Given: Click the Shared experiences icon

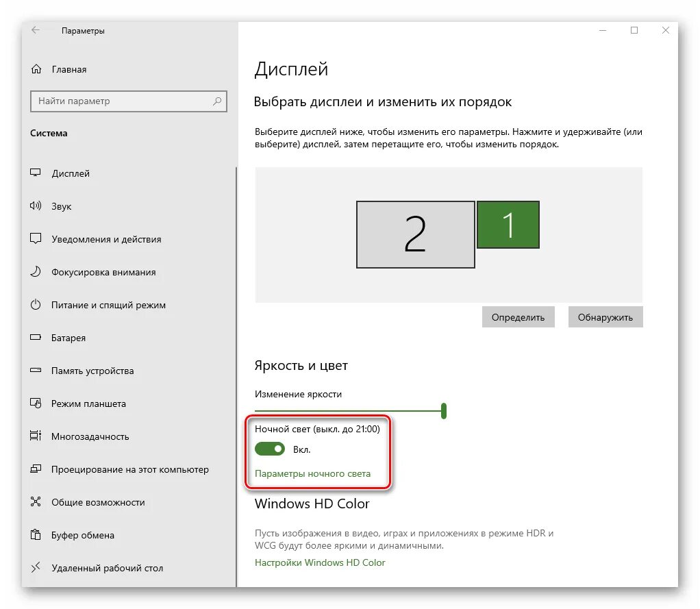Looking at the screenshot, I should click(35, 502).
